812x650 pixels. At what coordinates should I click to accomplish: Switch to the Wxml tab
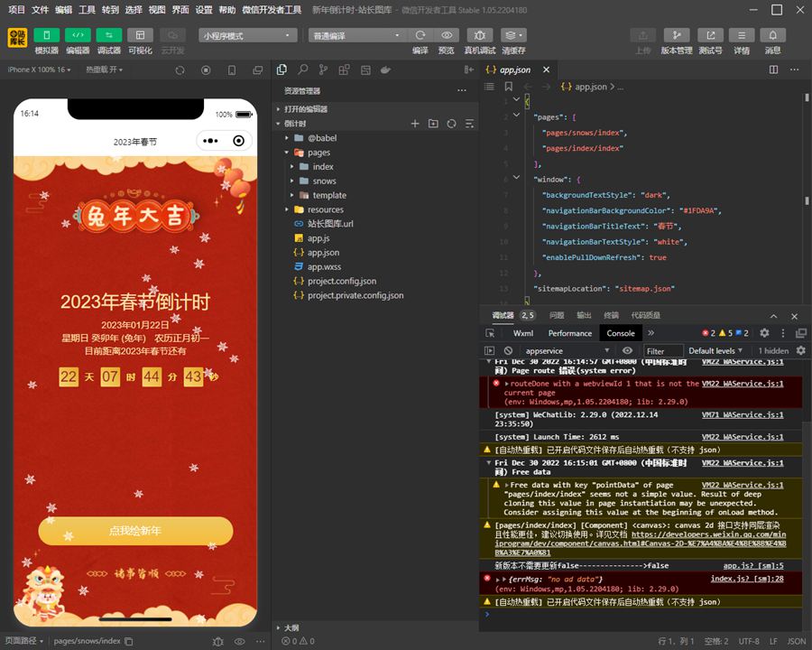tap(523, 333)
